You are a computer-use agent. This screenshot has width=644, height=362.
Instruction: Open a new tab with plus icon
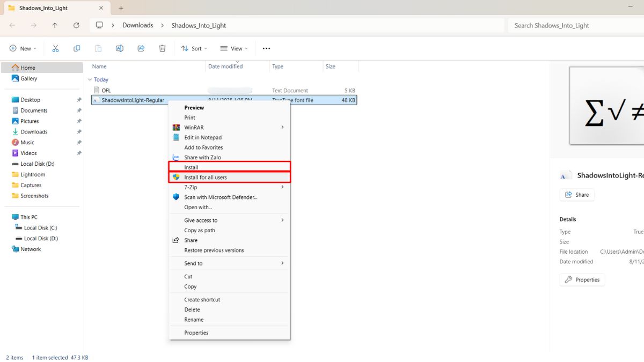tap(121, 8)
